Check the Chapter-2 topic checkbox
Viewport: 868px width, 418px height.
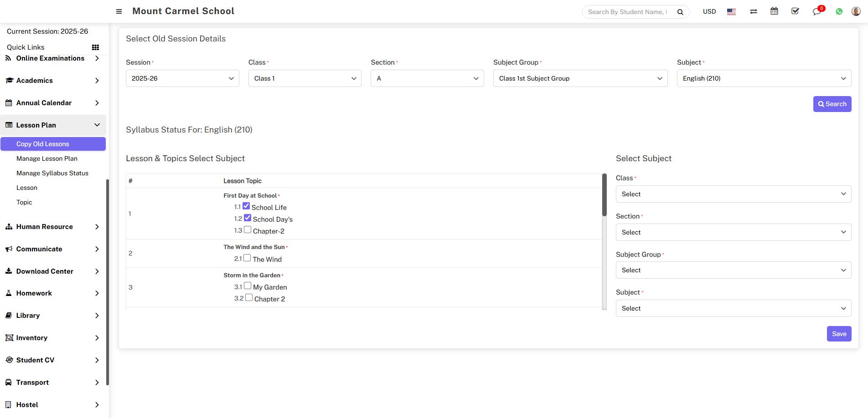[x=248, y=230]
